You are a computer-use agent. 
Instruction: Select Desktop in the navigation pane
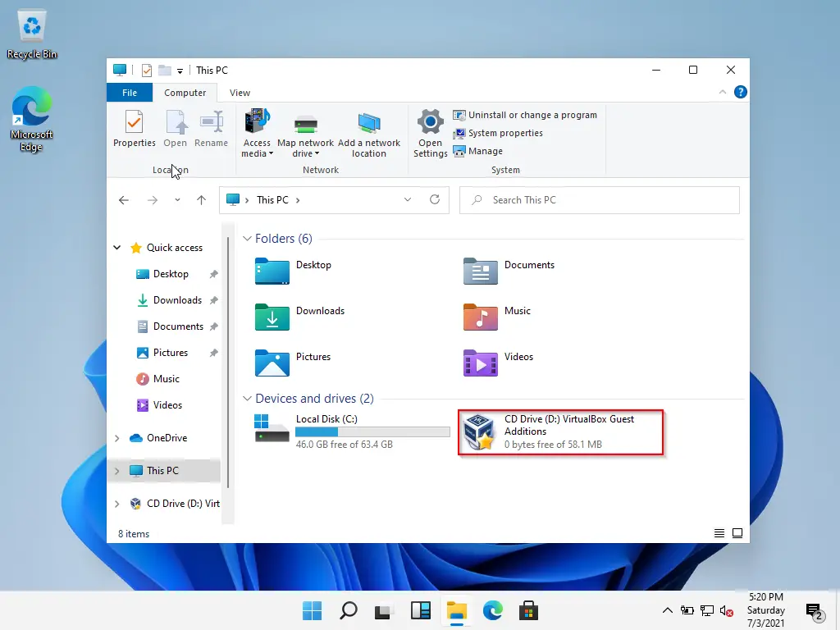click(x=163, y=274)
